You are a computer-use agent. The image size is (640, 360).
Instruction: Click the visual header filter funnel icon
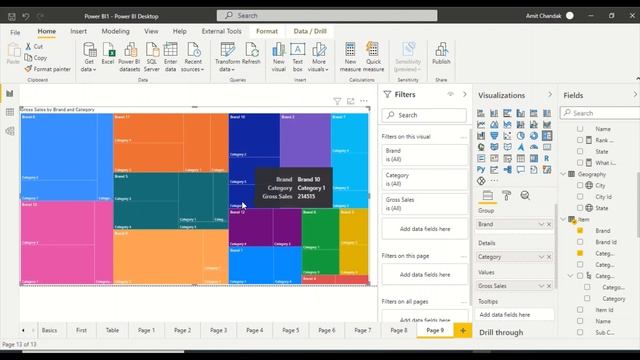coord(337,101)
